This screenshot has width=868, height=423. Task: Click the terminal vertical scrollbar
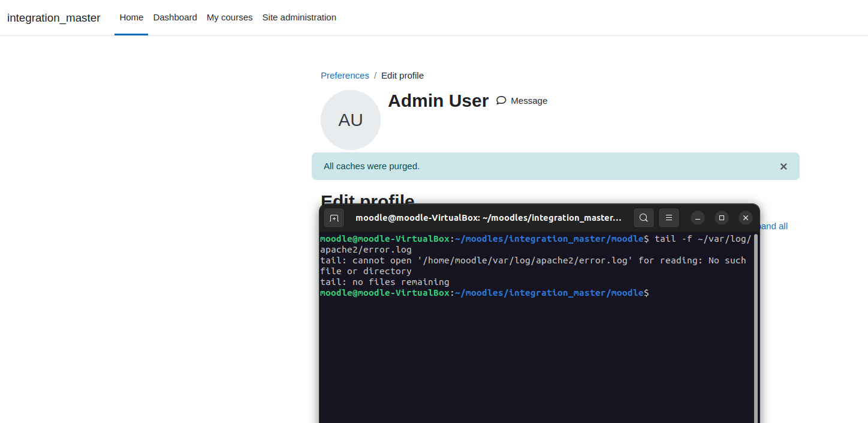point(756,328)
